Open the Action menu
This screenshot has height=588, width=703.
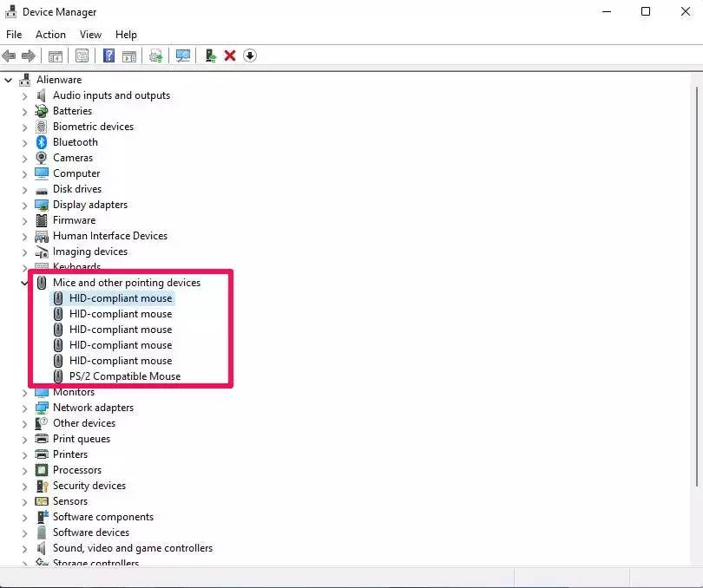point(50,35)
